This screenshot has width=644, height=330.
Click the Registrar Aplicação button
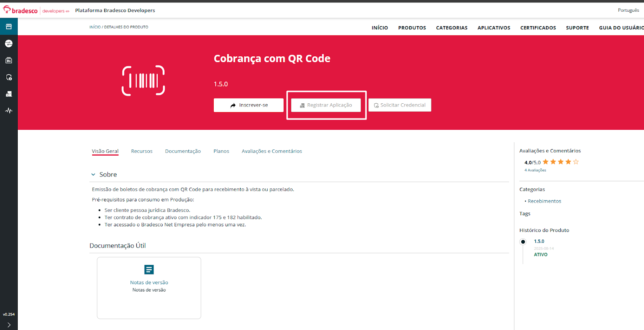click(x=326, y=105)
